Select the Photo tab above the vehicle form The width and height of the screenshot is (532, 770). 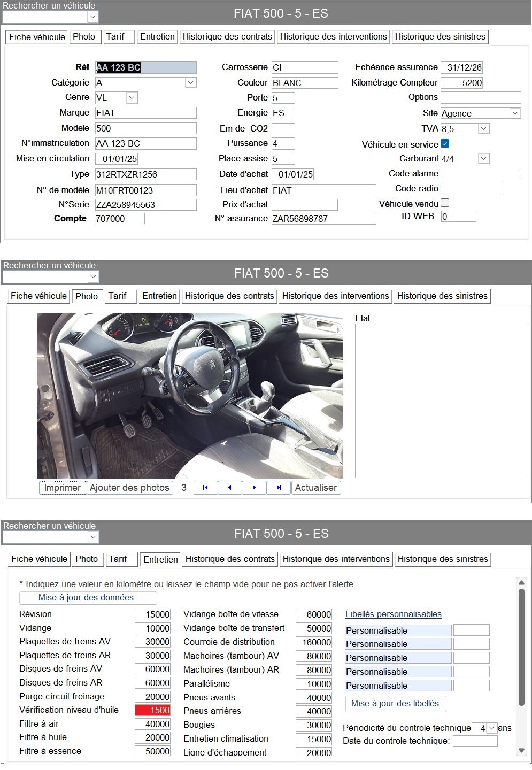pos(84,37)
